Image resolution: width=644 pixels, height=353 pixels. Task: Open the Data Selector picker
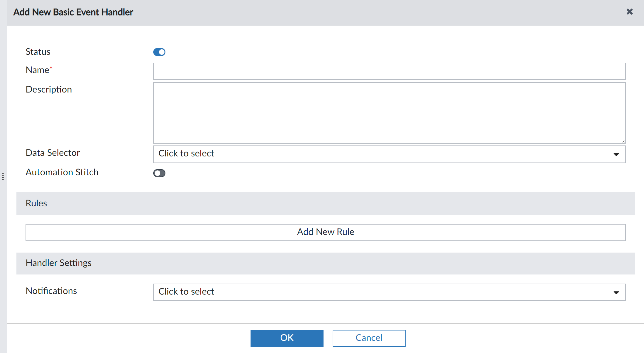tap(365, 154)
